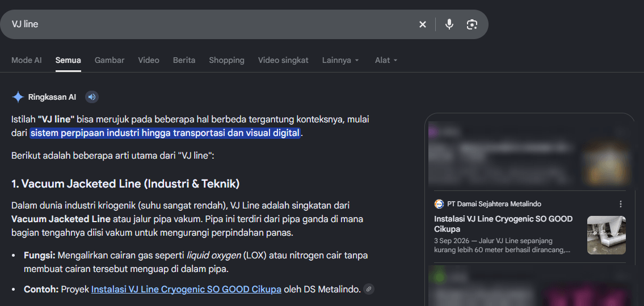Image resolution: width=644 pixels, height=306 pixels.
Task: Open the source card title Instalasi VJ Line Cryogenic
Action: point(503,224)
